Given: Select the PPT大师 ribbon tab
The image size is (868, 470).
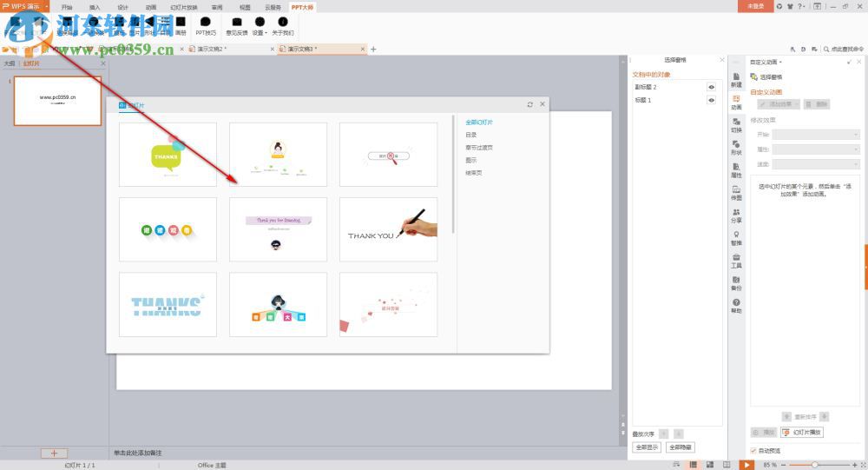Looking at the screenshot, I should point(302,7).
